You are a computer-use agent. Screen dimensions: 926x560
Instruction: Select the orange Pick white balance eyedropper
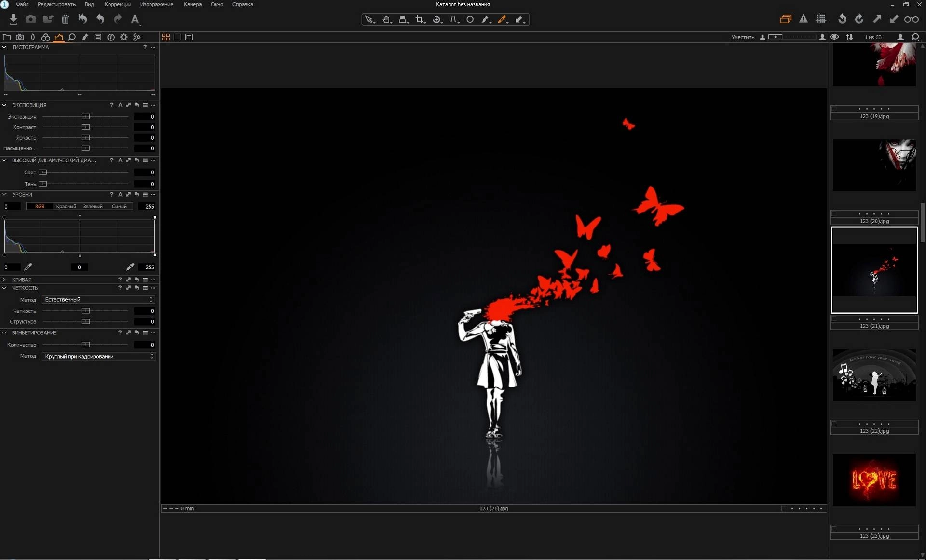(x=503, y=20)
